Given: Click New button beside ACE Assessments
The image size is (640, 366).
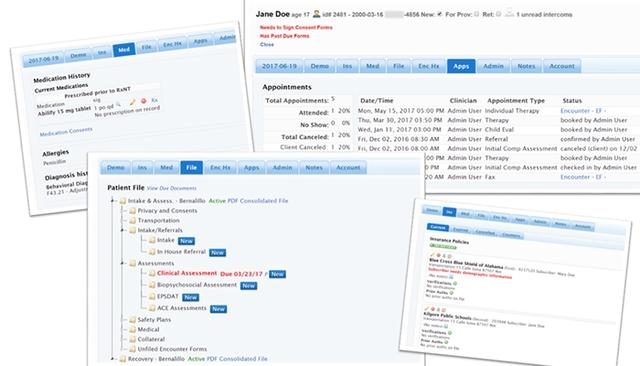Looking at the screenshot, I should (218, 309).
